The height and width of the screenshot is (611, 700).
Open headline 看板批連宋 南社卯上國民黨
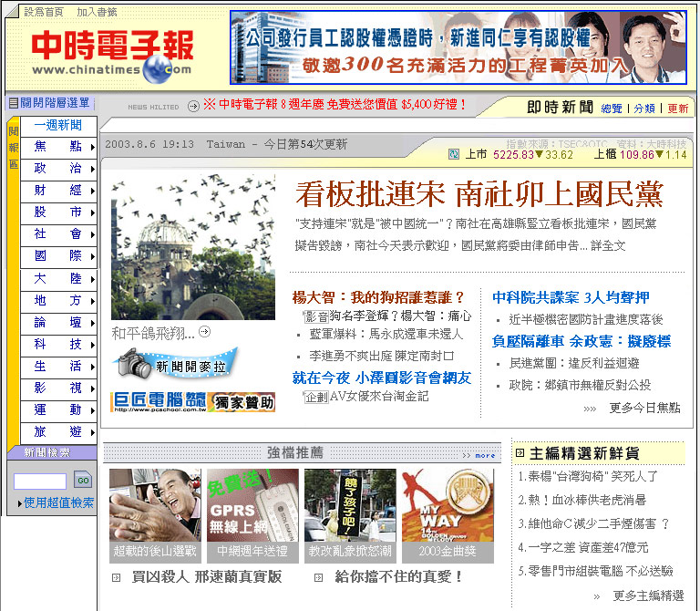tap(479, 194)
